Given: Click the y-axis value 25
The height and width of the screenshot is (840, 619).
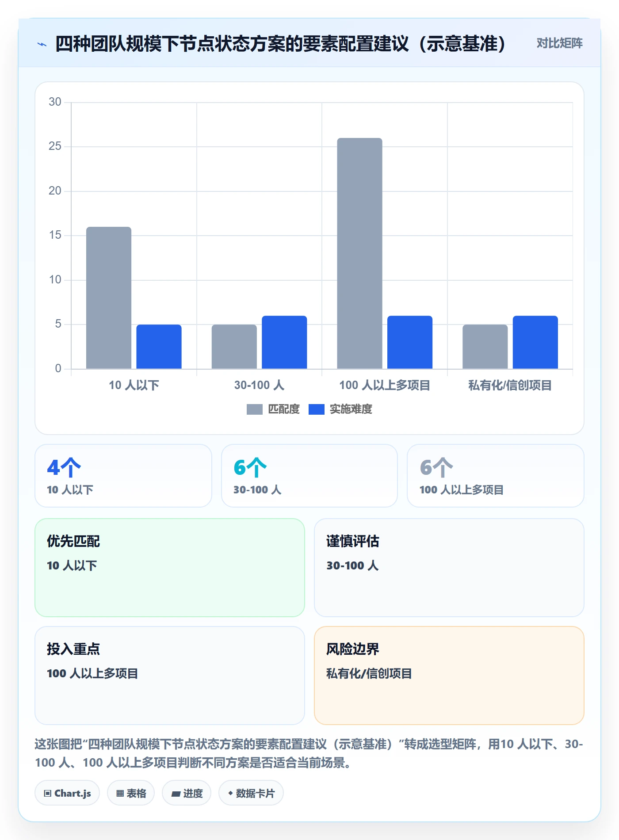Looking at the screenshot, I should pos(55,146).
